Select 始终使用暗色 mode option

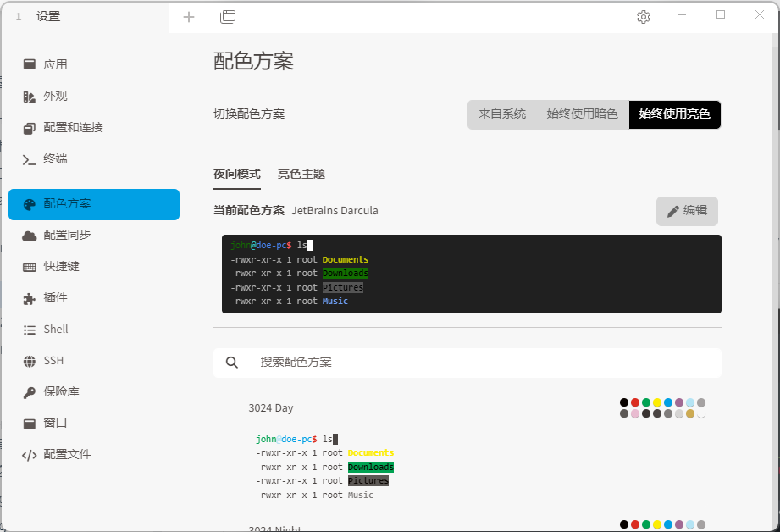pyautogui.click(x=582, y=114)
